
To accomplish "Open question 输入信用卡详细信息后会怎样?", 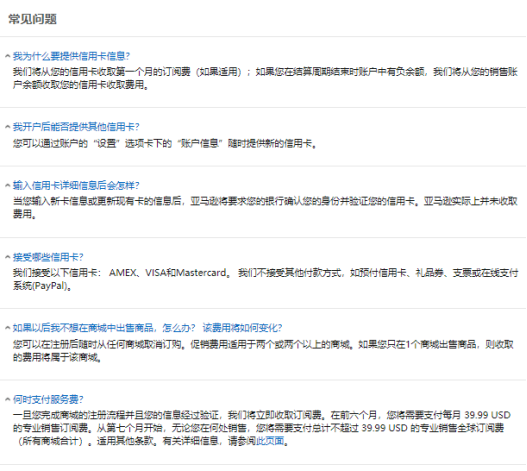I will (x=76, y=185).
